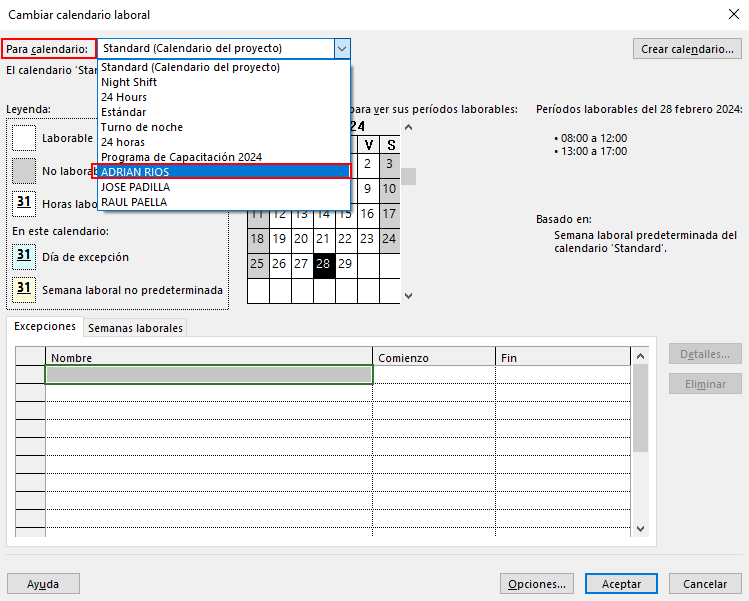Cancel the calendar dialog

705,584
